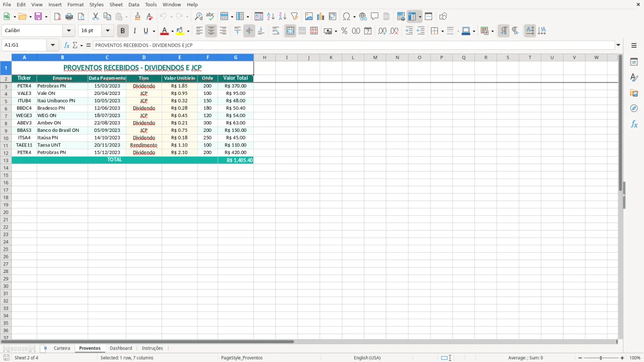The width and height of the screenshot is (644, 362).
Task: Open the New document dropdown arrow
Action: 14,17
